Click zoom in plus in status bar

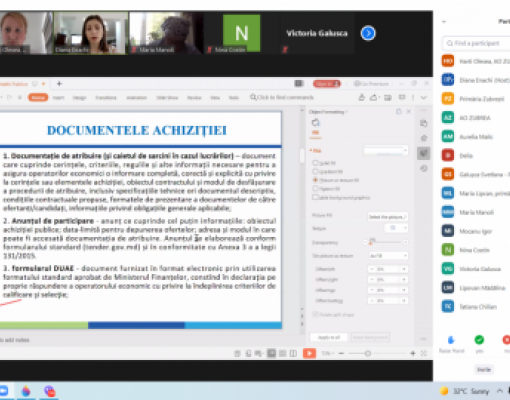413,353
